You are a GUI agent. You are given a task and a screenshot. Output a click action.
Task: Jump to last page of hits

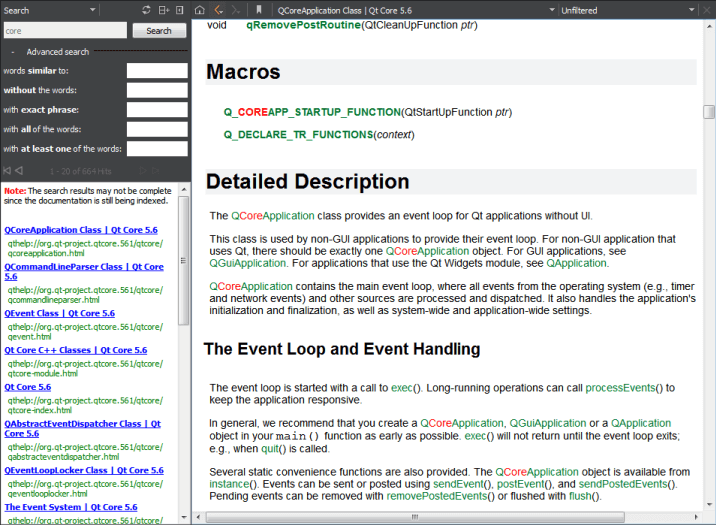(x=155, y=171)
